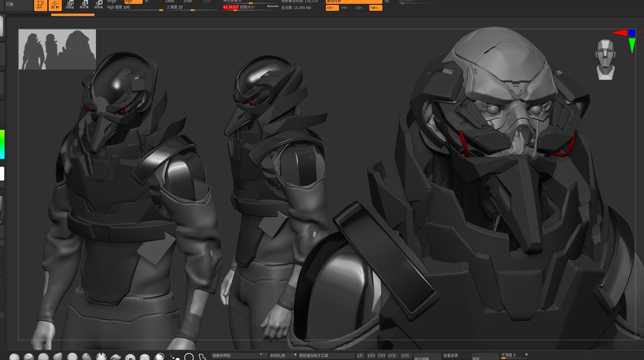Toggle >Y< axis symmetry
This screenshot has width=644, height=360.
344,8
